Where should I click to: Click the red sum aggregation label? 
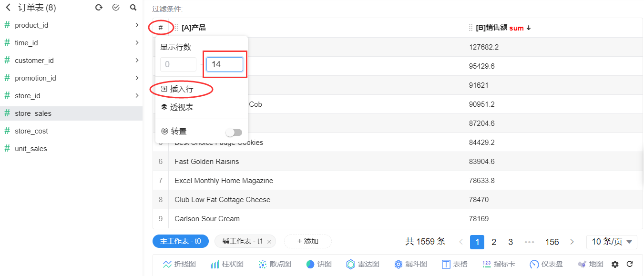point(516,28)
